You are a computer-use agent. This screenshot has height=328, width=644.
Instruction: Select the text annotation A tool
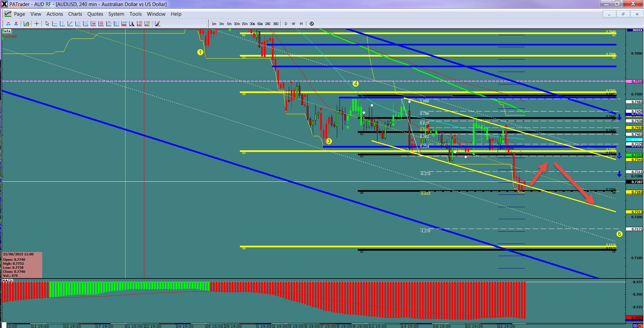point(132,24)
